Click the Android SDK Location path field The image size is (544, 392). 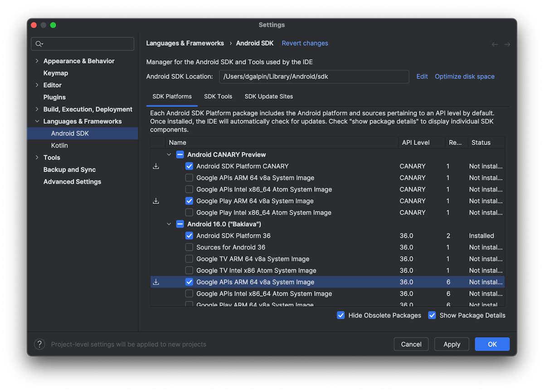coord(314,77)
